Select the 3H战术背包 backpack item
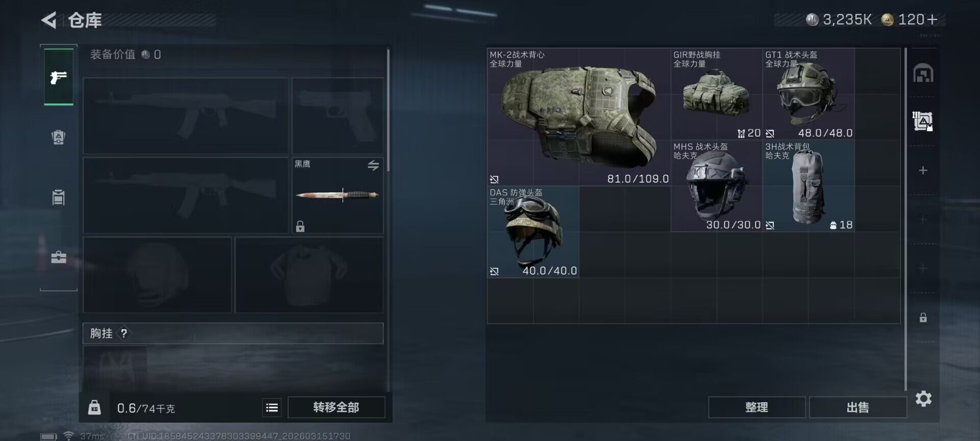 pyautogui.click(x=808, y=186)
